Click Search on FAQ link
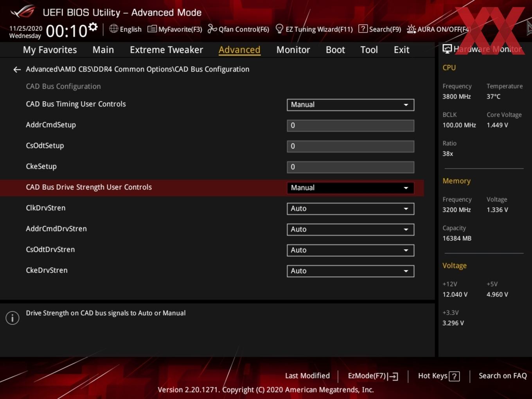Screen dimensions: 532x399 (x=503, y=376)
